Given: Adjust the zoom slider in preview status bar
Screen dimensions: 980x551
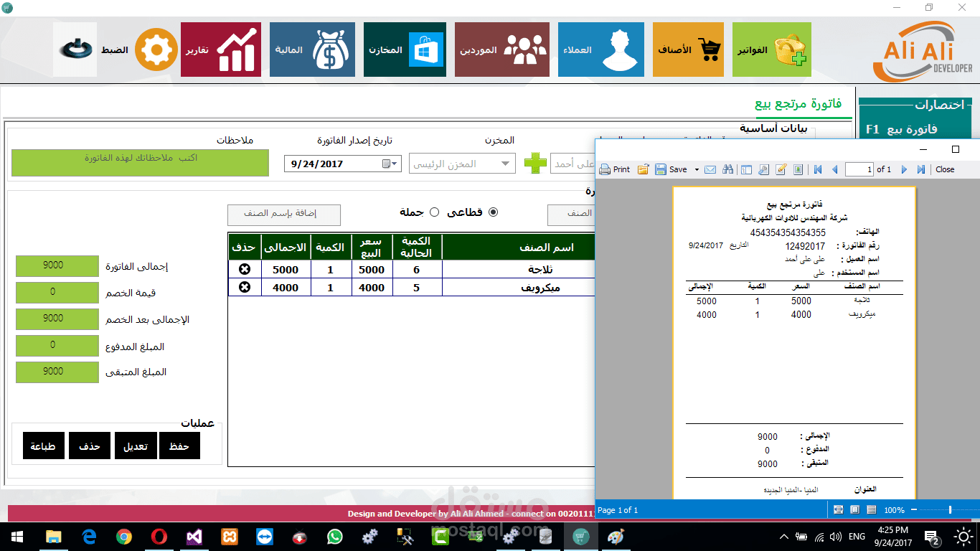Looking at the screenshot, I should point(950,510).
